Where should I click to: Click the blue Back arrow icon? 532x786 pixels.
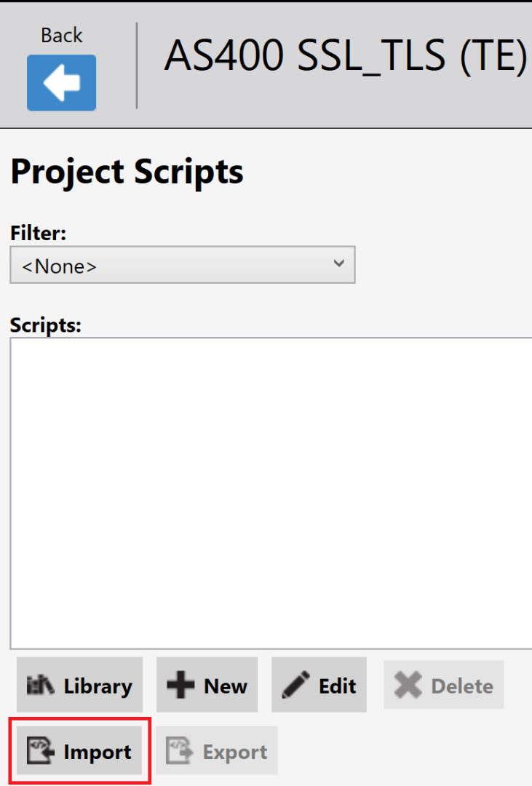(61, 82)
